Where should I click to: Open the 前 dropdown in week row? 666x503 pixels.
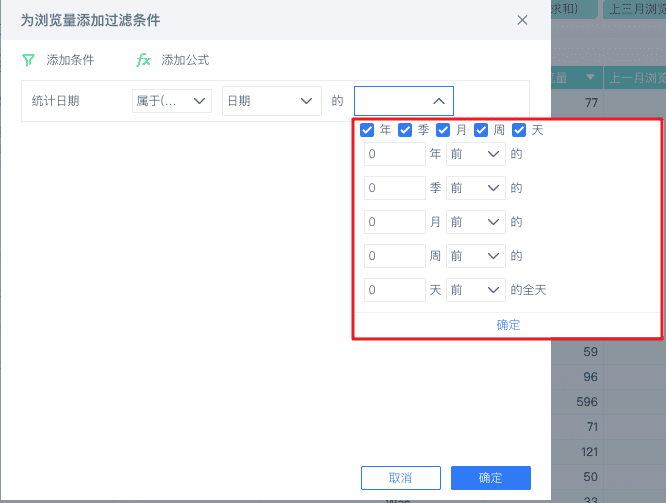tap(476, 256)
